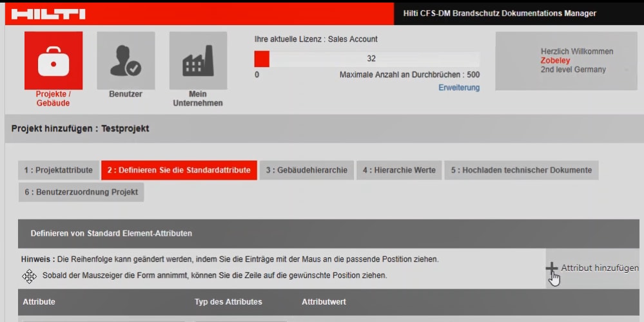Click the Maximale Anzahl an Durchbrüchen : 500 text
Image resolution: width=644 pixels, height=322 pixels.
pyautogui.click(x=409, y=75)
